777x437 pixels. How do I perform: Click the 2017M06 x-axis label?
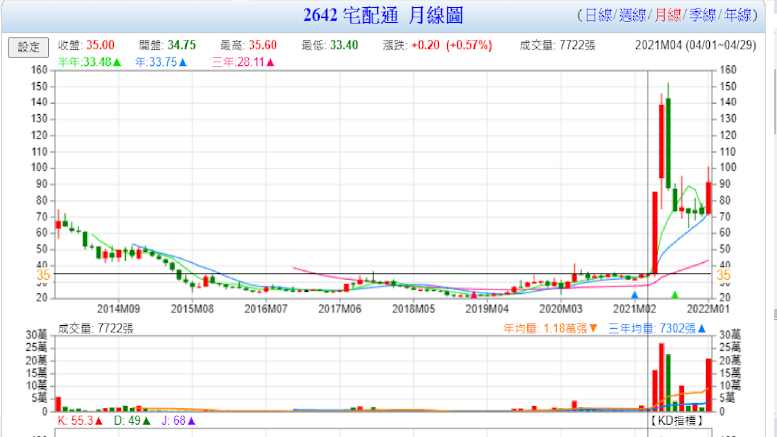339,309
